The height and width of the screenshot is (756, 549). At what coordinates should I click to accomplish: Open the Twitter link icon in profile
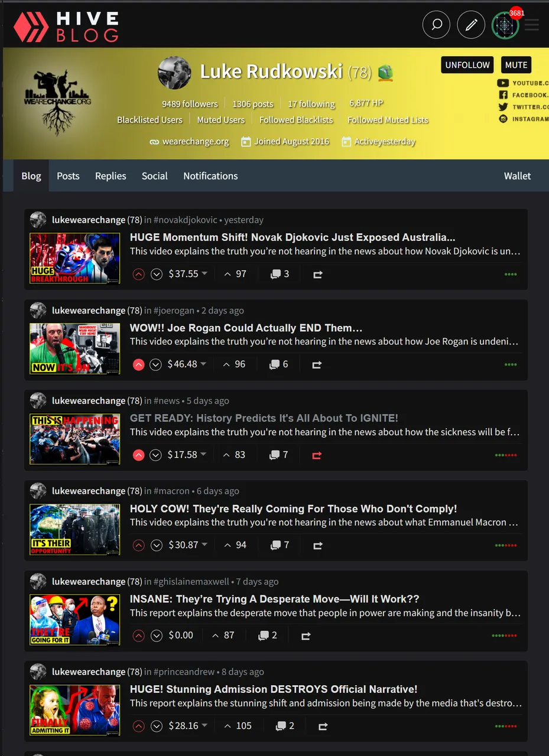click(503, 107)
